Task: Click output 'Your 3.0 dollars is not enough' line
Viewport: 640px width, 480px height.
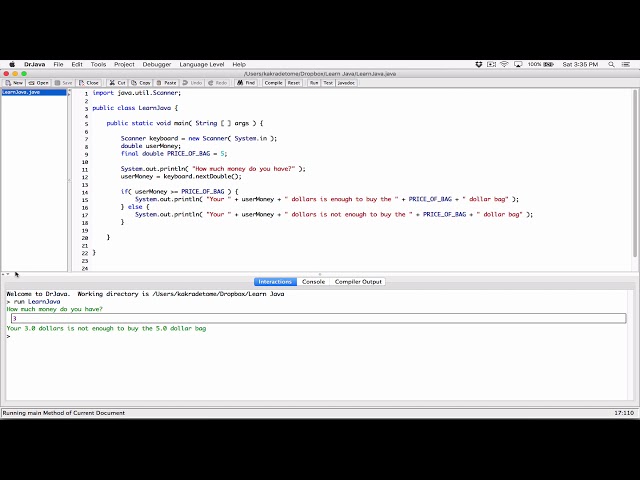Action: tap(107, 329)
